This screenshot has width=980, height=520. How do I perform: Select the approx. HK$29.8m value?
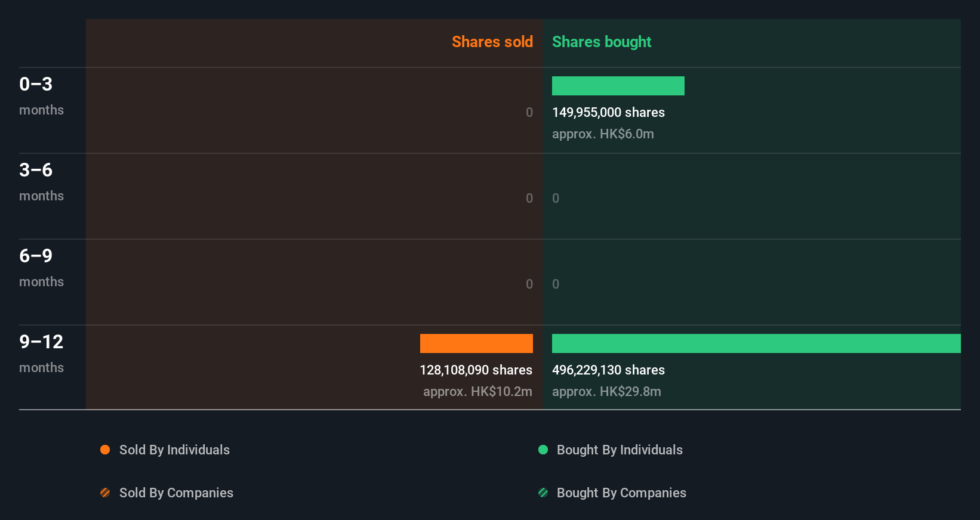[606, 392]
